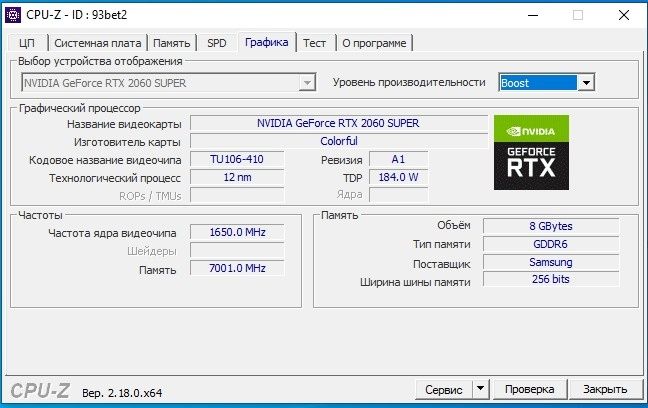Open the Boost performance level dropdown

(586, 83)
